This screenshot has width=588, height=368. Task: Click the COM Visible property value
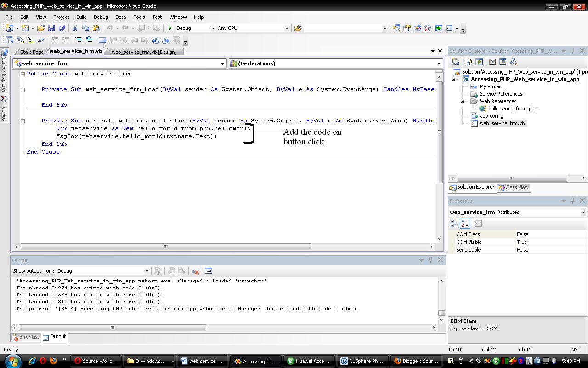click(551, 242)
